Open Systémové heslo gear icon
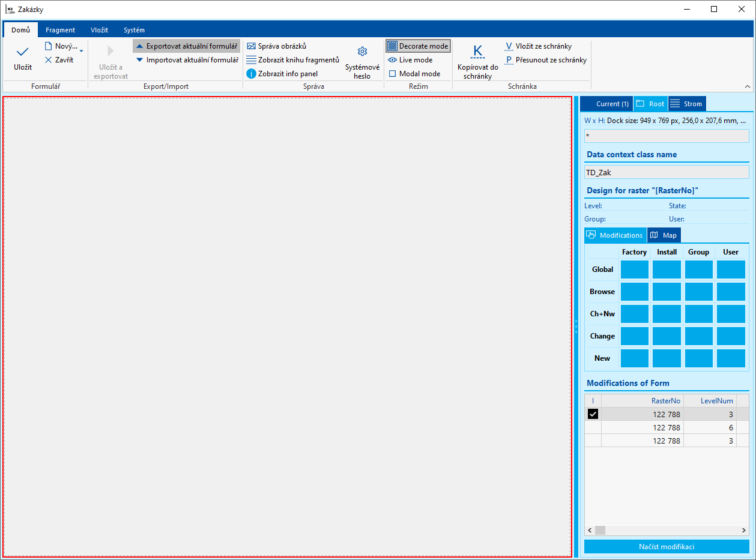 coord(362,52)
